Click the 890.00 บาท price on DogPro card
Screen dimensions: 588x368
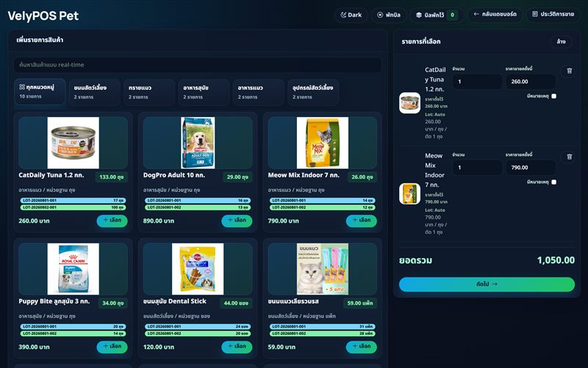(159, 221)
